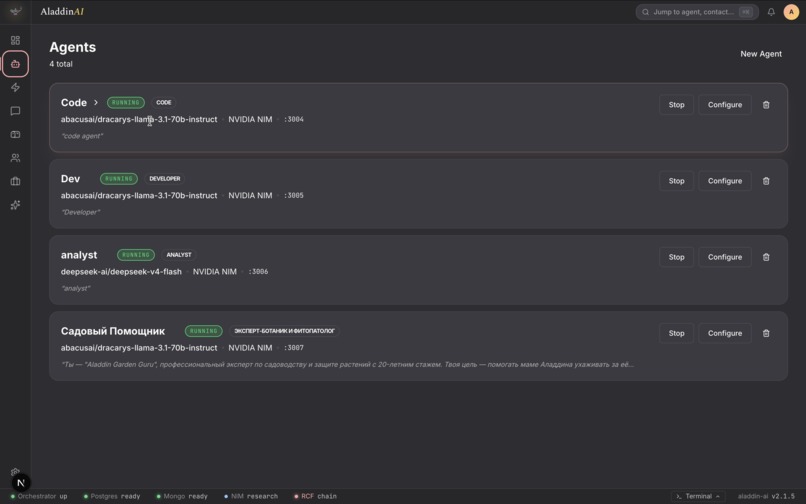Click Aladdin Garden Guru description text
The image size is (806, 504).
347,365
